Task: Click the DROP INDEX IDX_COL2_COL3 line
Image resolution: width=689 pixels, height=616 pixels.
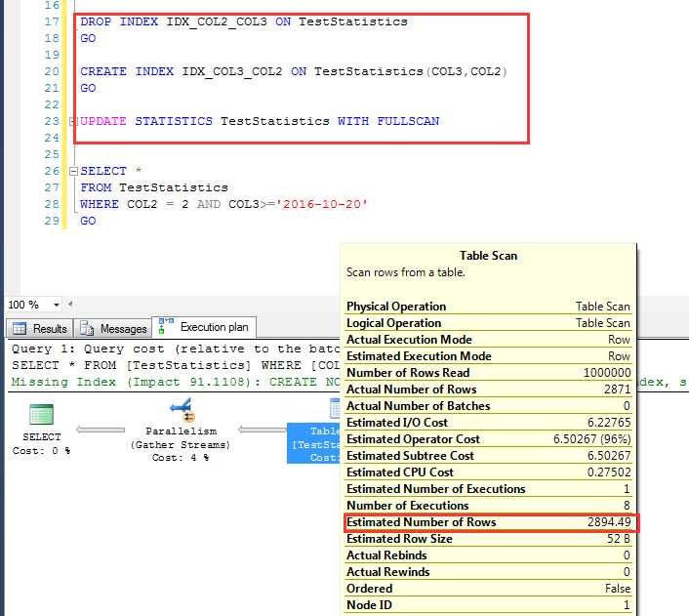Action: pyautogui.click(x=244, y=21)
